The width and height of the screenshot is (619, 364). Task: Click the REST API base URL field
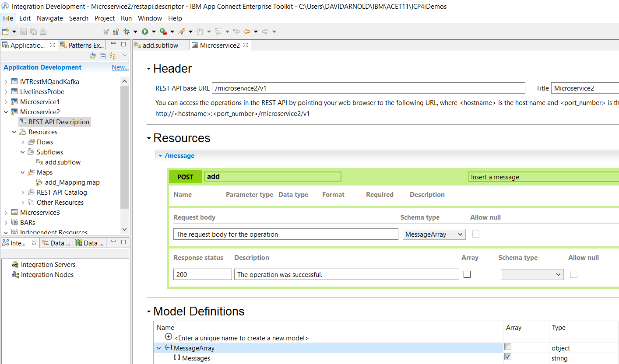point(369,88)
